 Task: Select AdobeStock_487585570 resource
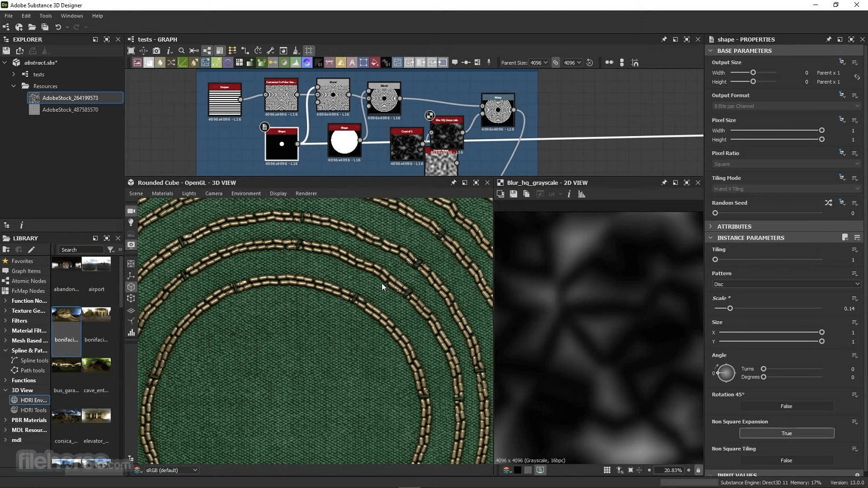[x=70, y=110]
